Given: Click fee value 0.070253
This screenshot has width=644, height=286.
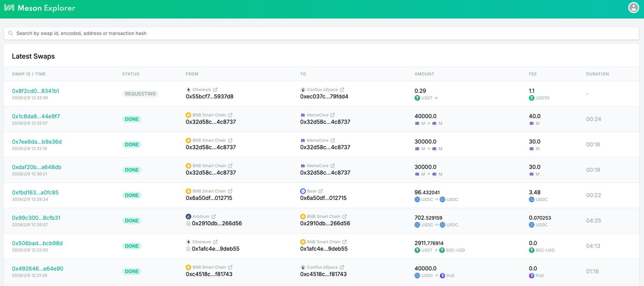Looking at the screenshot, I should 540,218.
